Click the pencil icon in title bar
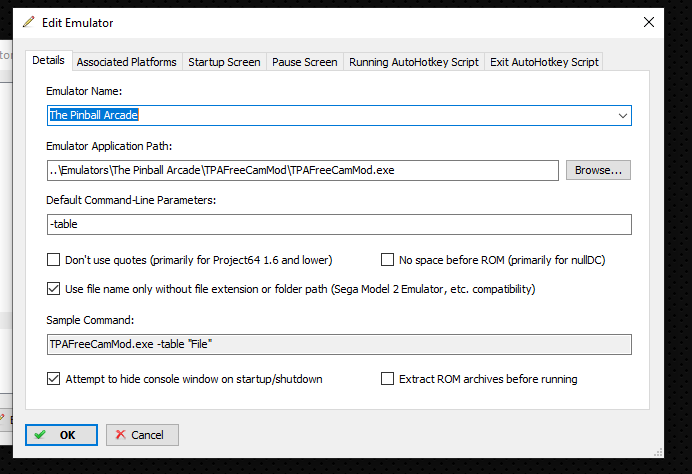Image resolution: width=692 pixels, height=474 pixels. (29, 22)
